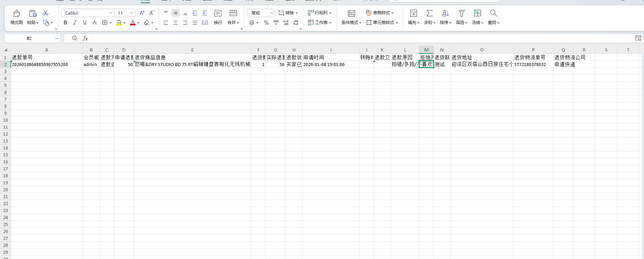Toggle bold formatting
The width and height of the screenshot is (644, 259).
point(65,23)
